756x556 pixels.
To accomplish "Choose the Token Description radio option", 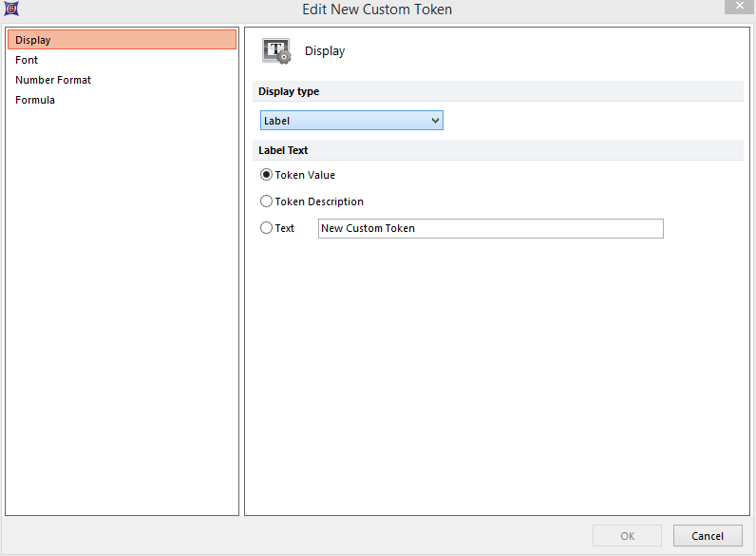I will click(267, 201).
